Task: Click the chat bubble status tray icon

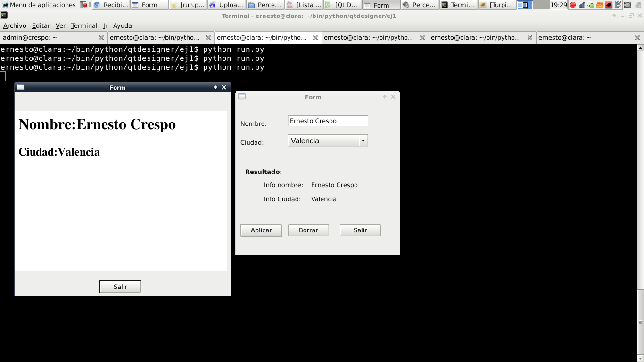Action: tap(591, 5)
